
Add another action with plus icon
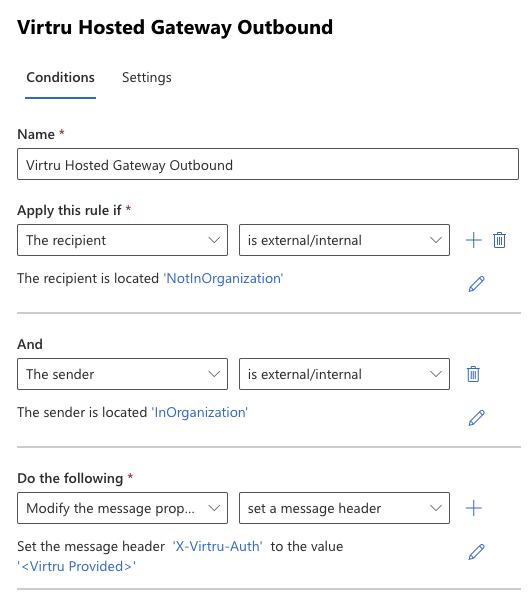click(473, 508)
